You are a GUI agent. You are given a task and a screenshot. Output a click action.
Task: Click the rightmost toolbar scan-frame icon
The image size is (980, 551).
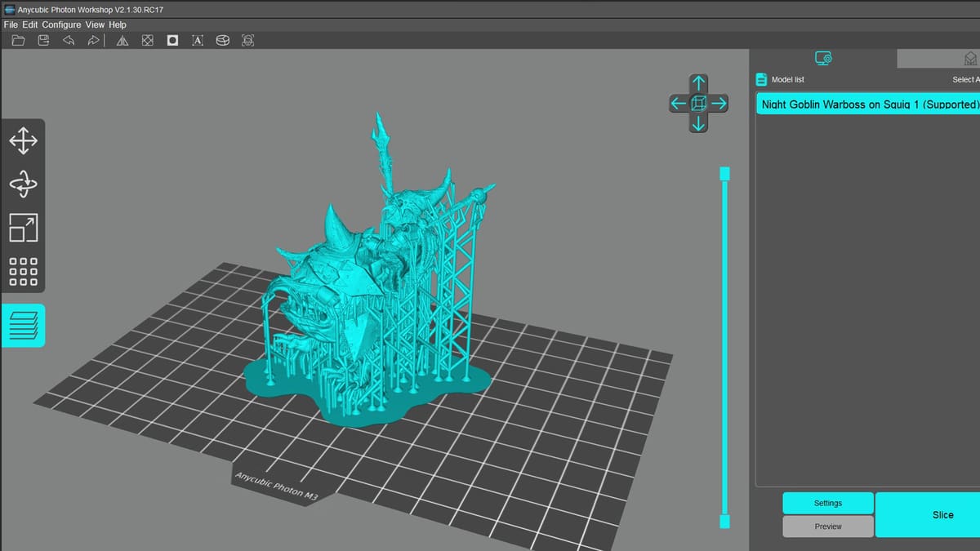pyautogui.click(x=247, y=40)
